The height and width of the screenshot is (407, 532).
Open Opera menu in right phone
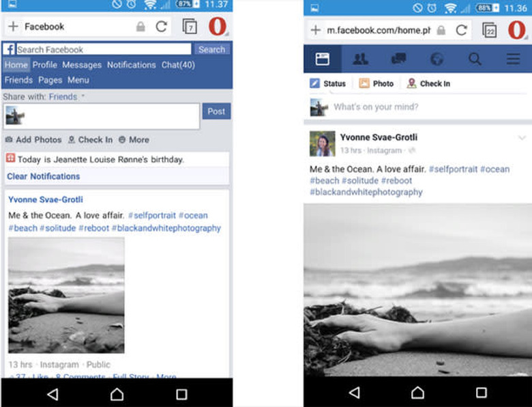(517, 30)
